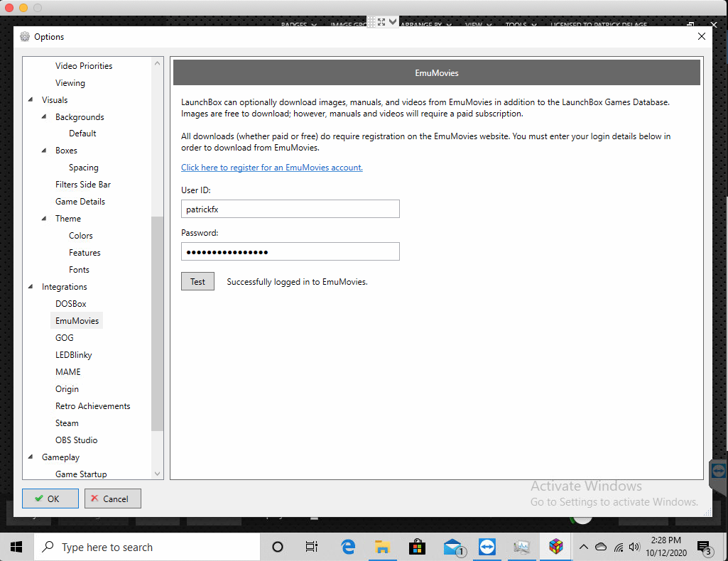This screenshot has height=561, width=728.
Task: Open Retro Achievements settings
Action: click(x=92, y=406)
